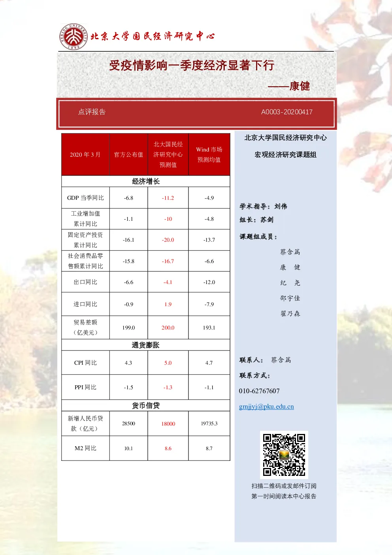Click the 点评报告 label in red banner
This screenshot has height=555, width=392.
pos(92,112)
